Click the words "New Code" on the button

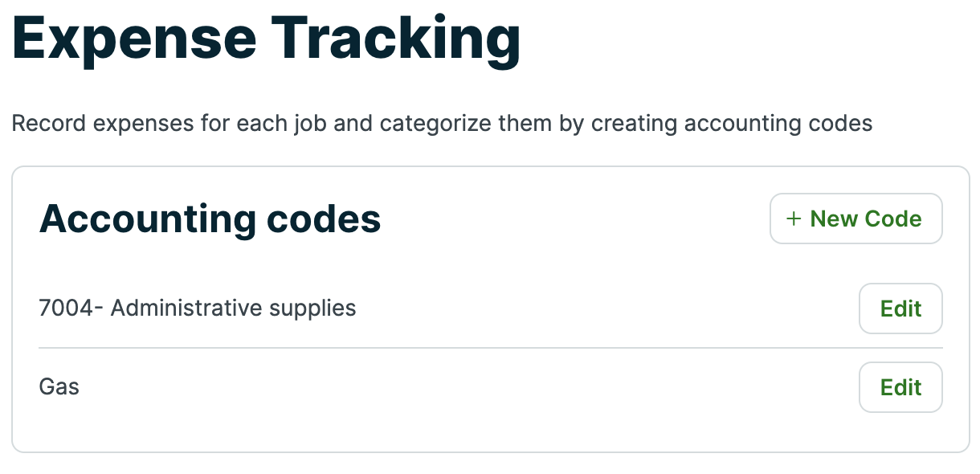pyautogui.click(x=865, y=219)
